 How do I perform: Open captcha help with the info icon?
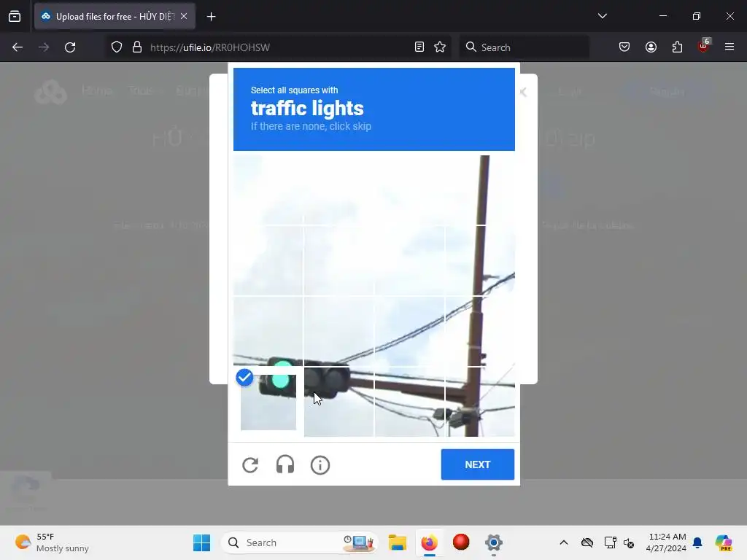(320, 464)
